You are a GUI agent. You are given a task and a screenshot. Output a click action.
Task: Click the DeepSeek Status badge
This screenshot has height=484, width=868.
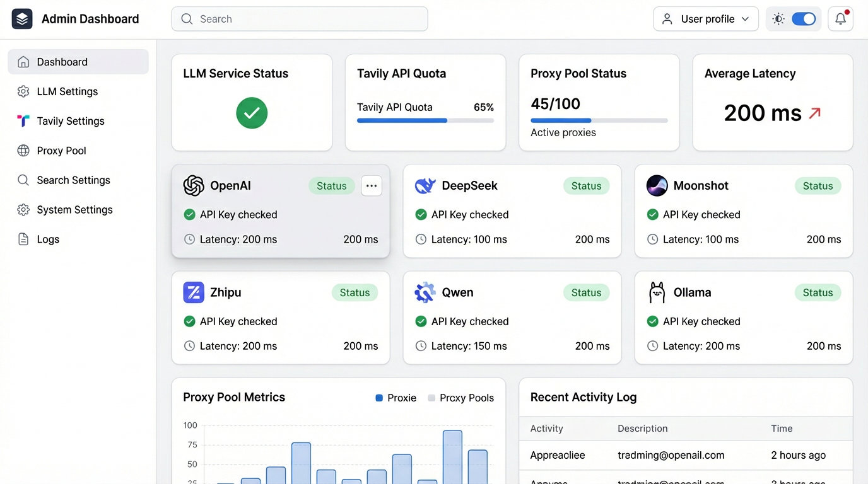tap(586, 186)
